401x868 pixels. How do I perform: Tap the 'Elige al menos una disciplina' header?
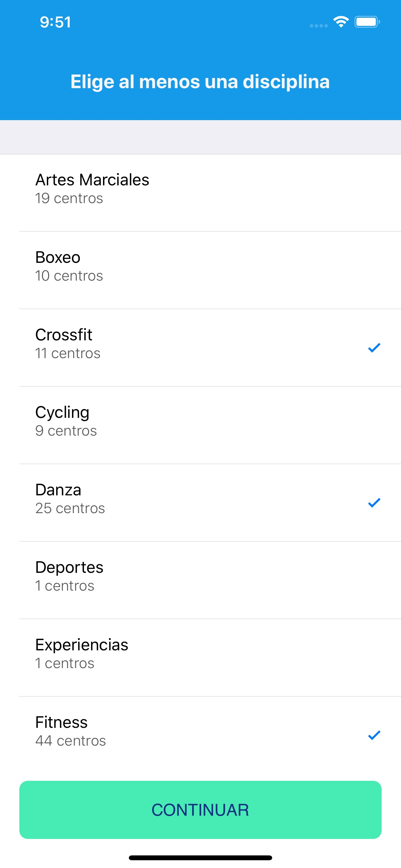[200, 82]
